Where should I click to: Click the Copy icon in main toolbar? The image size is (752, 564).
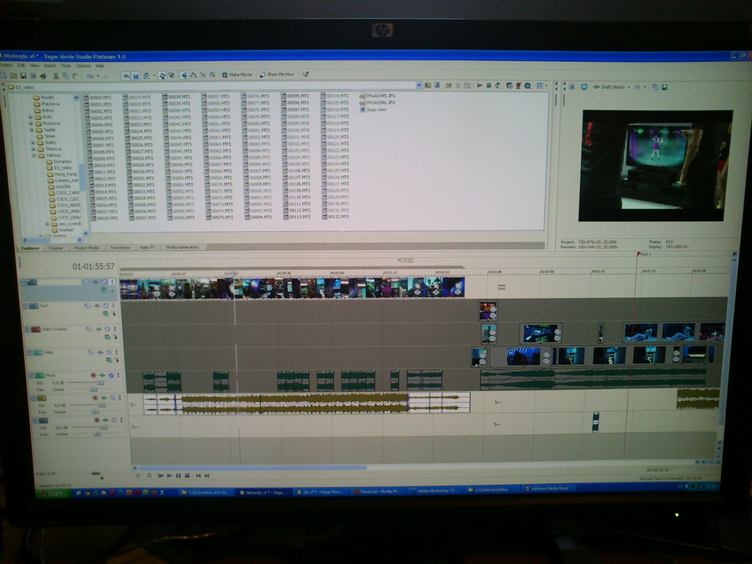(x=66, y=76)
